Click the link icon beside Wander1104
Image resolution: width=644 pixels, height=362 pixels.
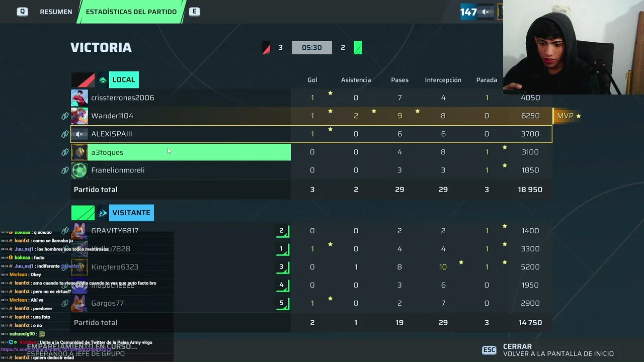coord(65,116)
